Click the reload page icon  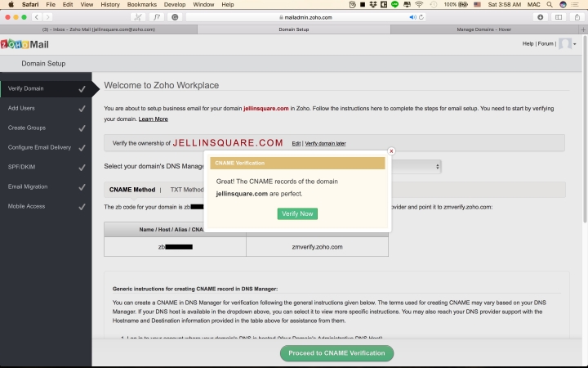pyautogui.click(x=421, y=17)
